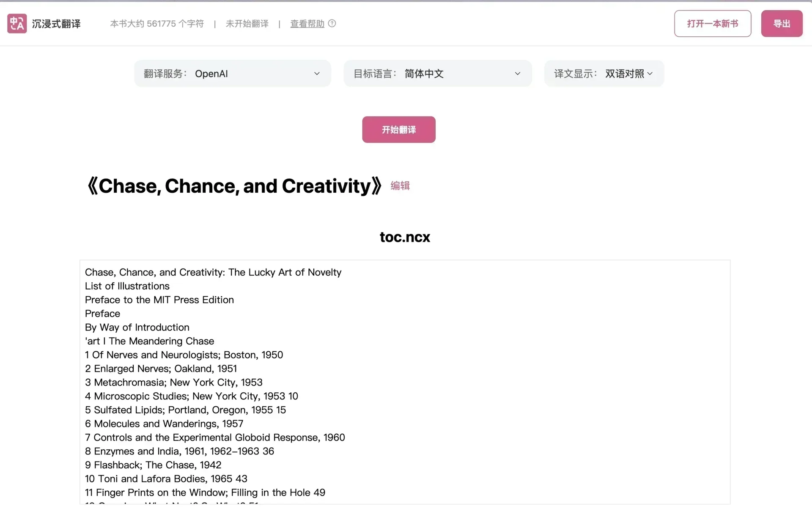The height and width of the screenshot is (517, 812).
Task: Click the toc.ncx section heading
Action: (405, 237)
